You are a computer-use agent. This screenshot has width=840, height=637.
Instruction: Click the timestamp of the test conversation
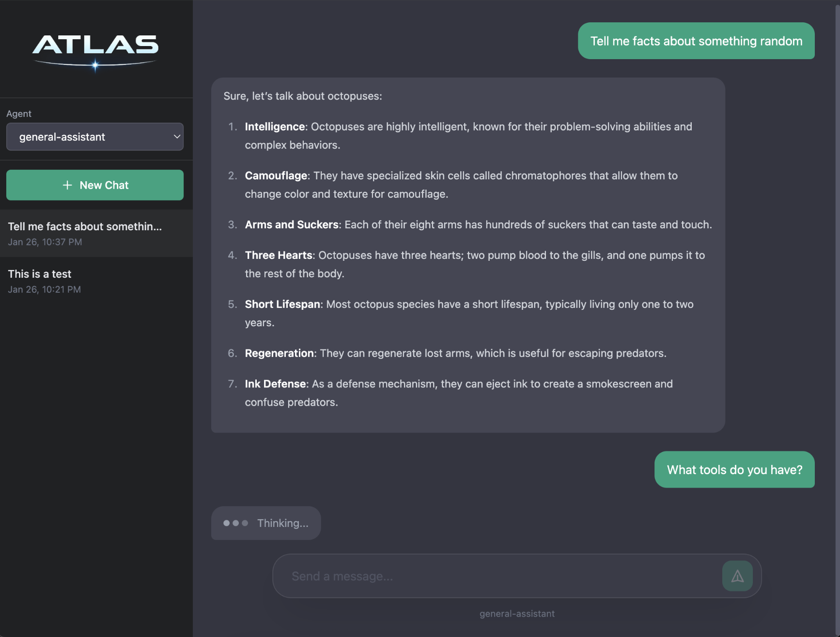coord(44,289)
